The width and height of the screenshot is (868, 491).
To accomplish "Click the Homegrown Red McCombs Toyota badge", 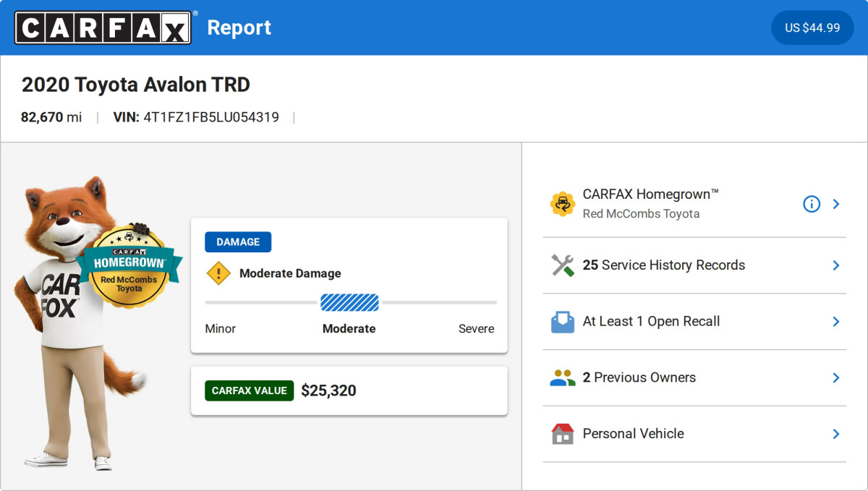I will [x=129, y=265].
